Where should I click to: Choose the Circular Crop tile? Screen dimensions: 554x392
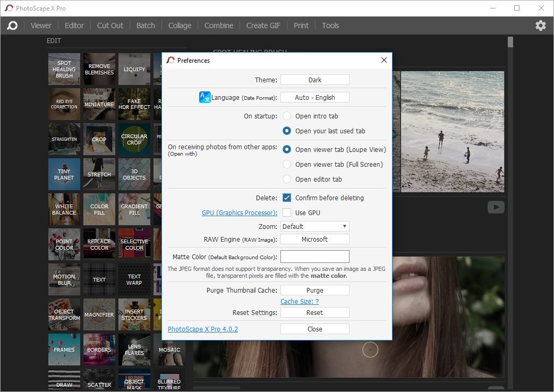[x=134, y=139]
